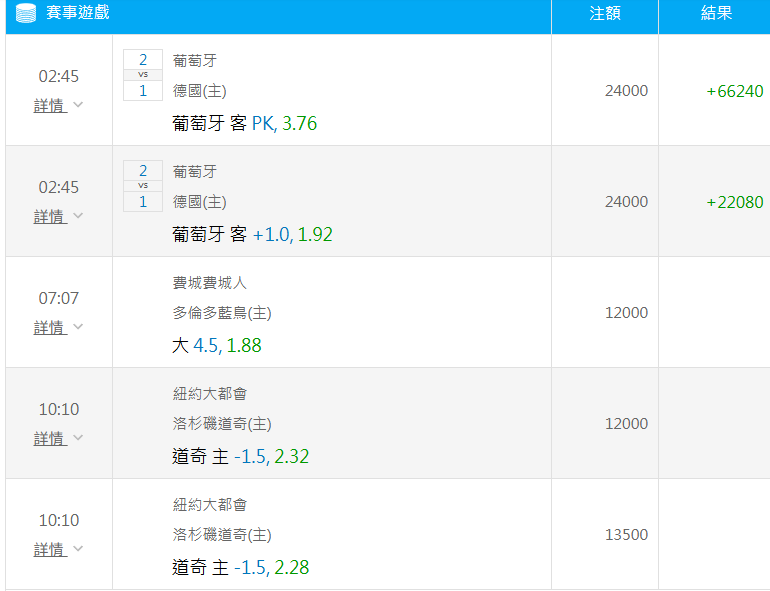Open 詳情 link of 07:07 Blue Jays bet
The height and width of the screenshot is (591, 770).
coord(50,327)
